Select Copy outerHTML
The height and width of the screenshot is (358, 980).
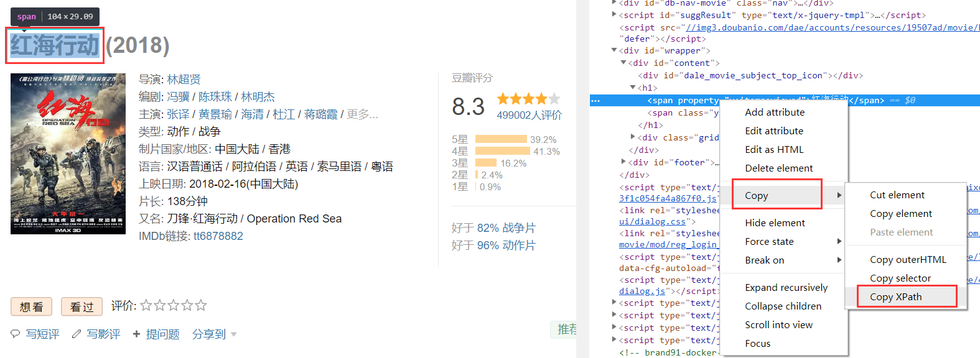pos(908,259)
